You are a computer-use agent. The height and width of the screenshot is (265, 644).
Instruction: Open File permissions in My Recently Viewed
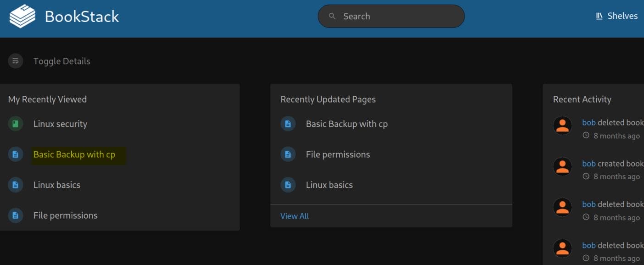(65, 215)
